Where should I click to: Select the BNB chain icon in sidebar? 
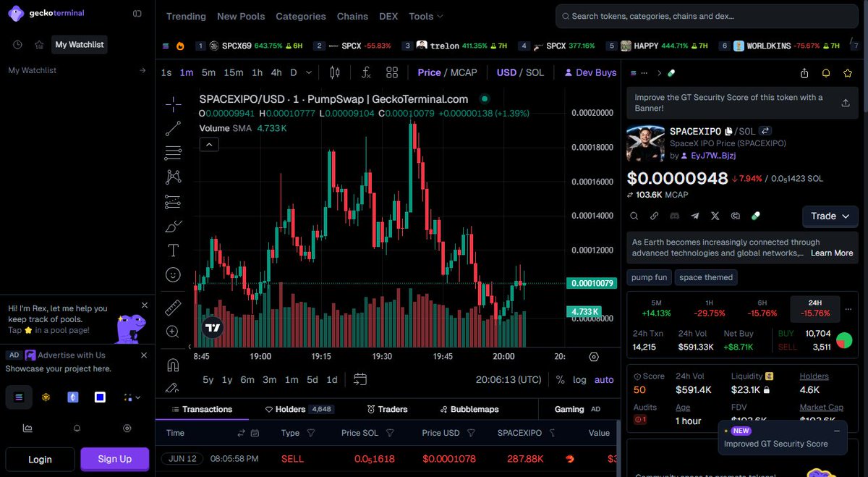click(46, 397)
